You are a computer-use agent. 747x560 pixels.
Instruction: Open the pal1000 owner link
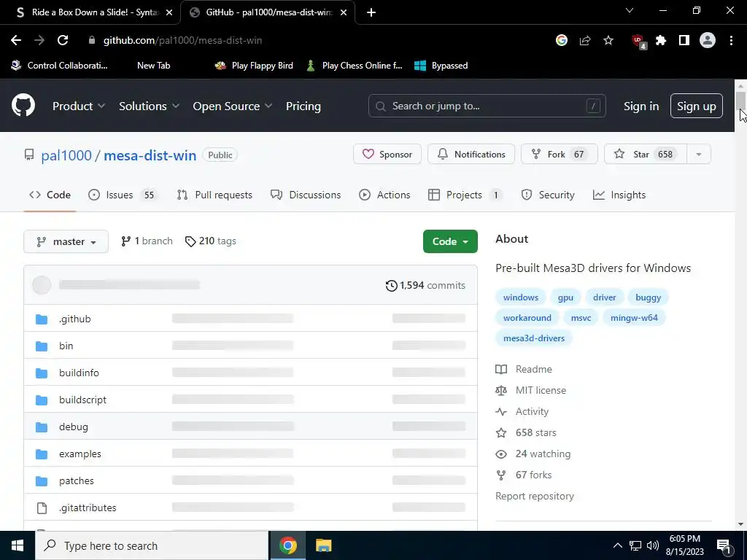pos(66,155)
